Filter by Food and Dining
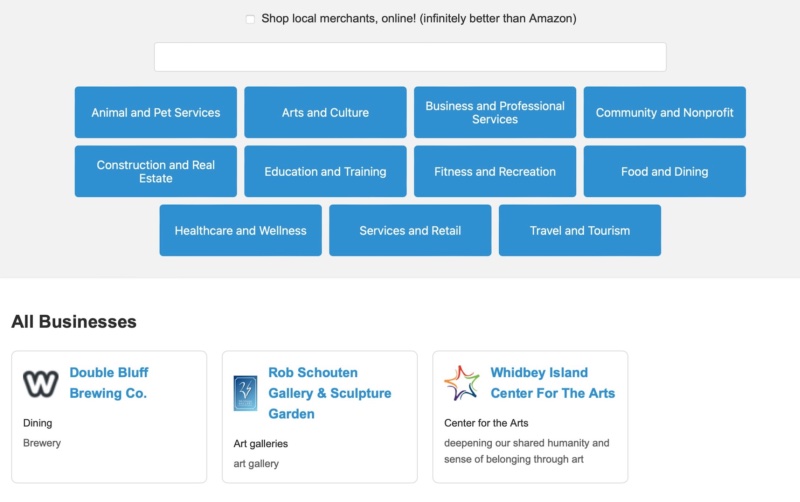 [665, 172]
